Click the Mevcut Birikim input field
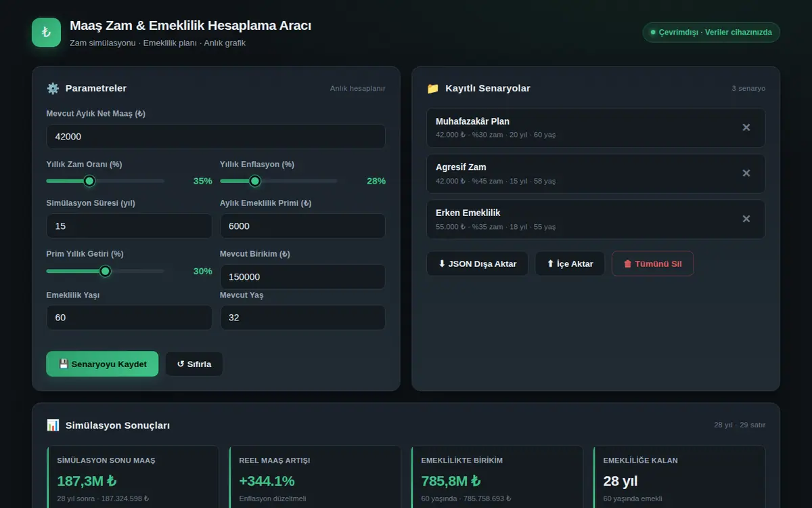812x508 pixels. pos(302,276)
